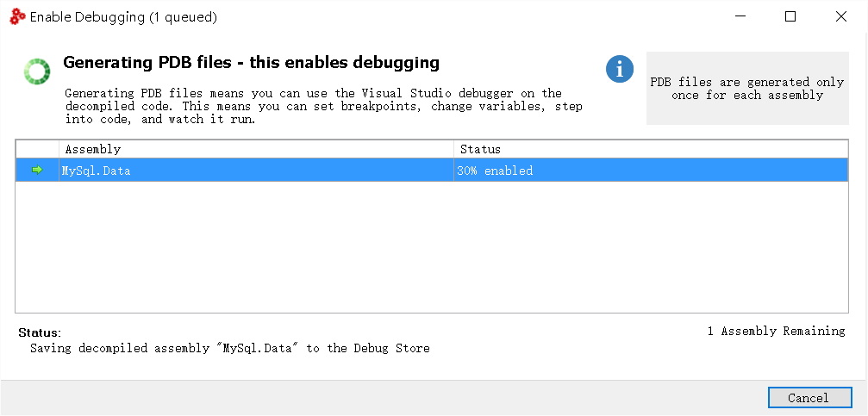
Task: Click the bold Status label
Action: (40, 332)
